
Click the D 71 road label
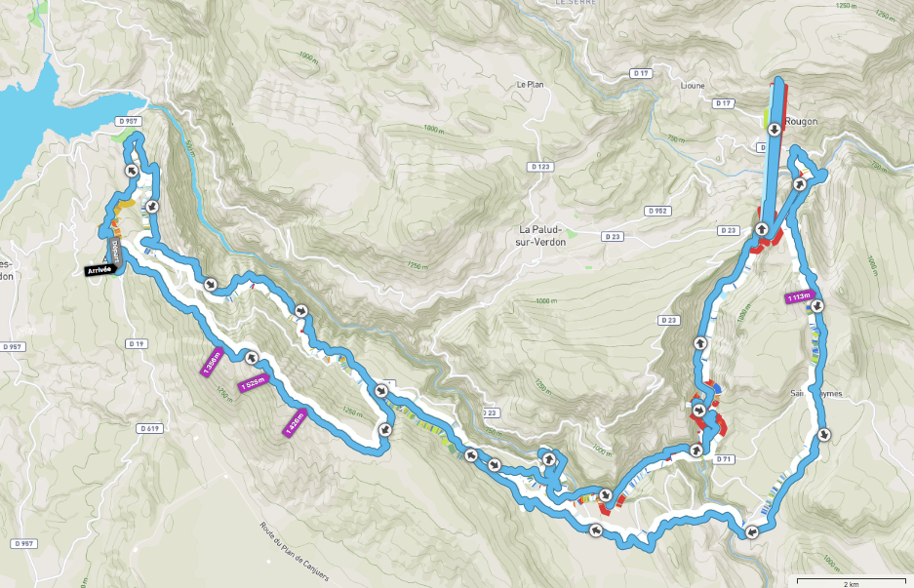724,459
